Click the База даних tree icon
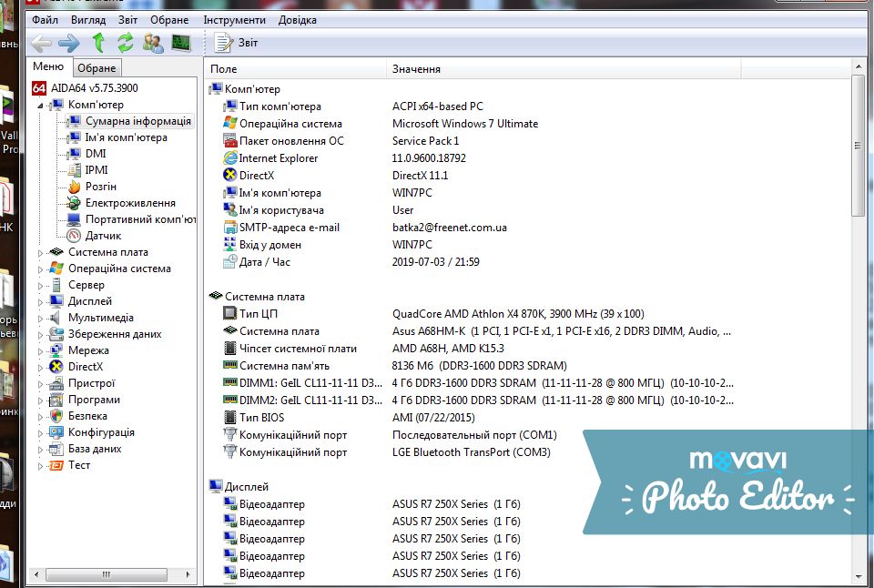 pyautogui.click(x=56, y=449)
